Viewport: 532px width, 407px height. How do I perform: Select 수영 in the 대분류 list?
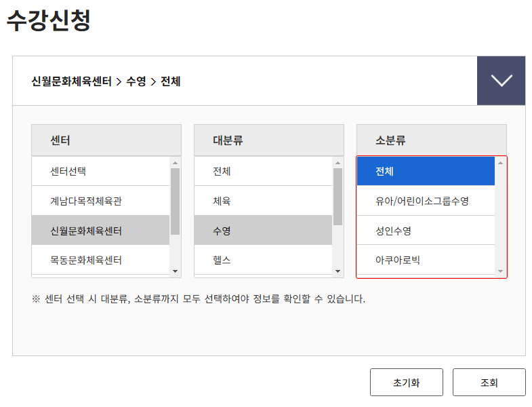tap(263, 231)
